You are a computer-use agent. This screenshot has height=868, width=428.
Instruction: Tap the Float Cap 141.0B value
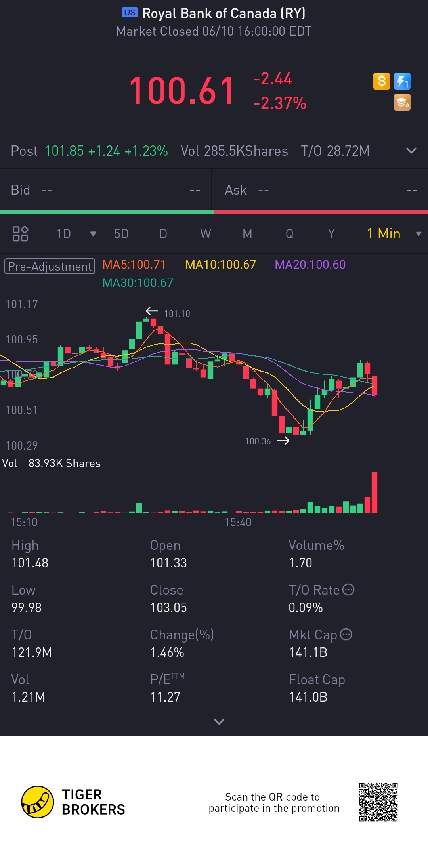[x=308, y=697]
